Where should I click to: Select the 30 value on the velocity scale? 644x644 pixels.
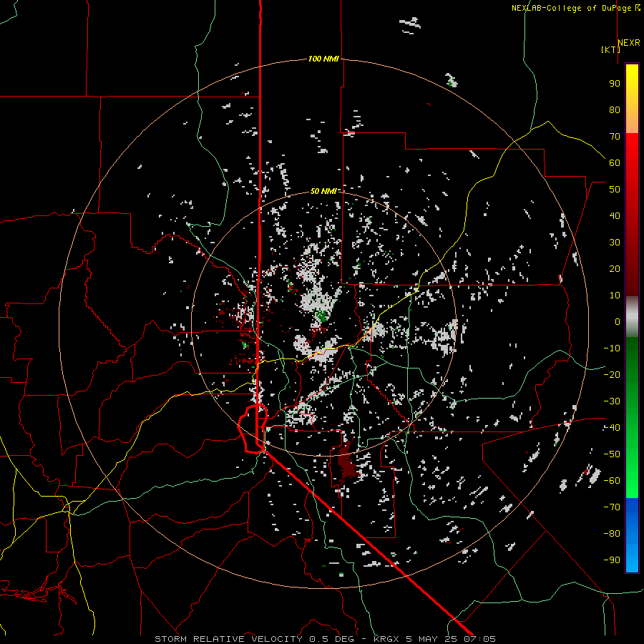(x=615, y=243)
